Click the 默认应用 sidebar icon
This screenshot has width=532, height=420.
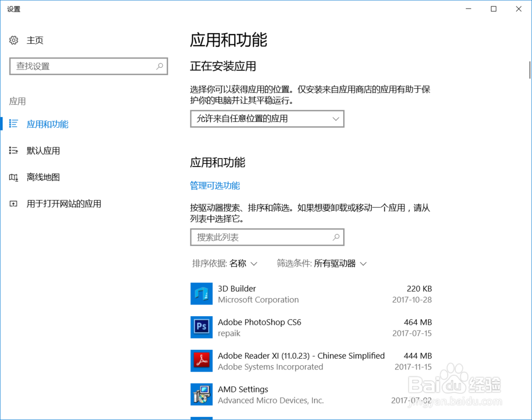13,151
